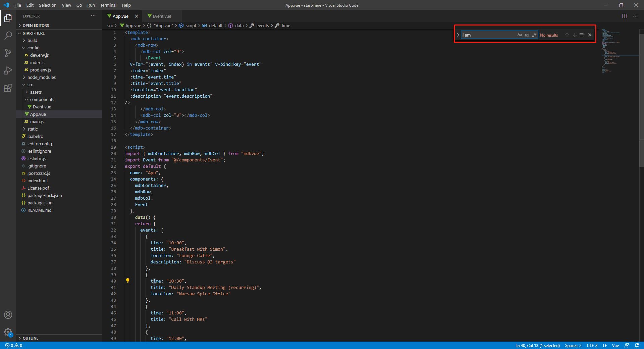The height and width of the screenshot is (349, 644).
Task: Open the Explorer view in activity bar
Action: pos(8,18)
